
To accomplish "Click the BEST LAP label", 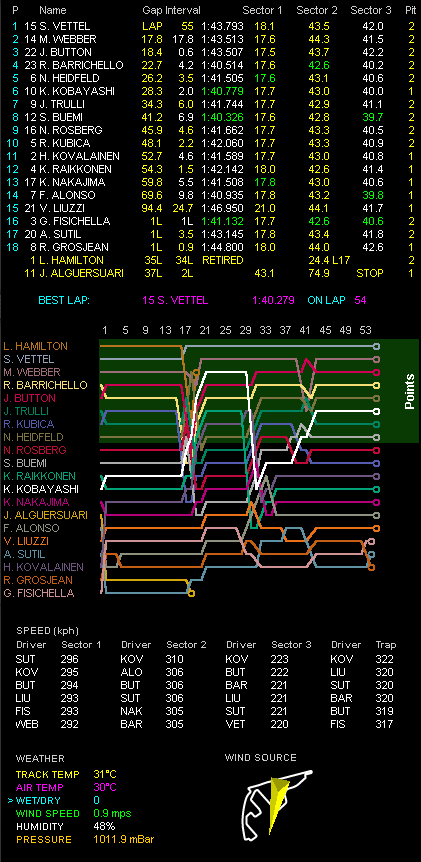I will point(64,300).
